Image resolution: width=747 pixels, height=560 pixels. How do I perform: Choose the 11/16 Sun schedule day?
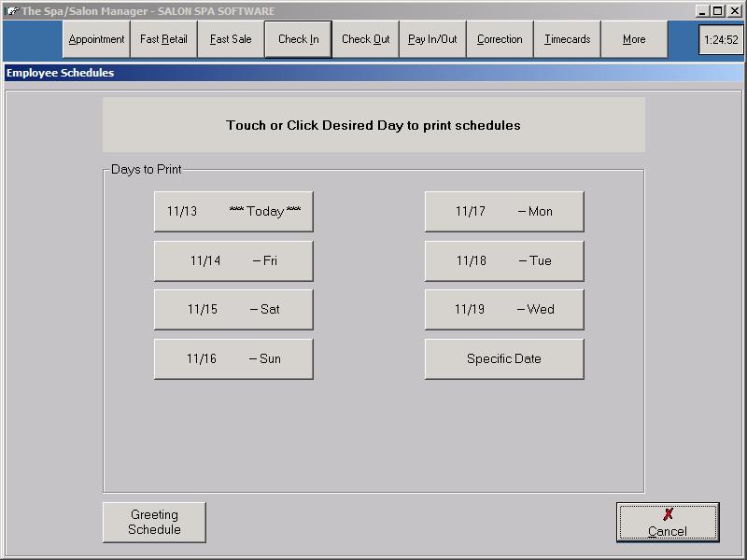pos(233,359)
